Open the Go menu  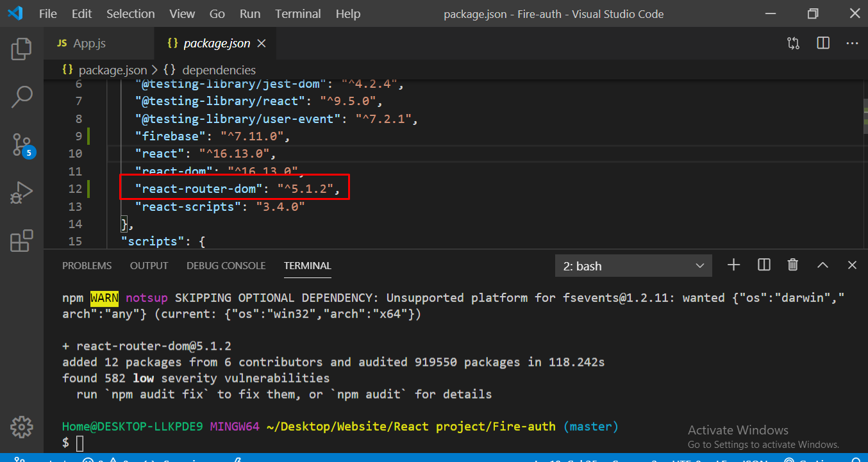click(217, 13)
